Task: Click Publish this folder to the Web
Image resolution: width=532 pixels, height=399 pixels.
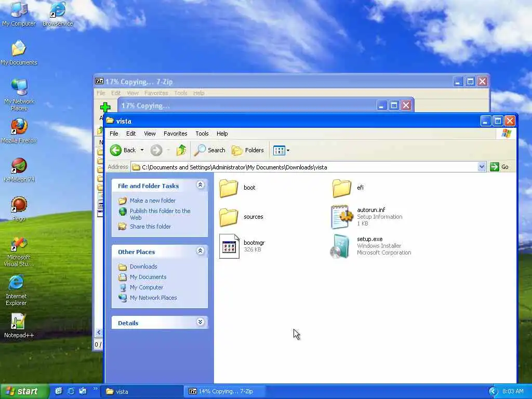Action: click(160, 214)
